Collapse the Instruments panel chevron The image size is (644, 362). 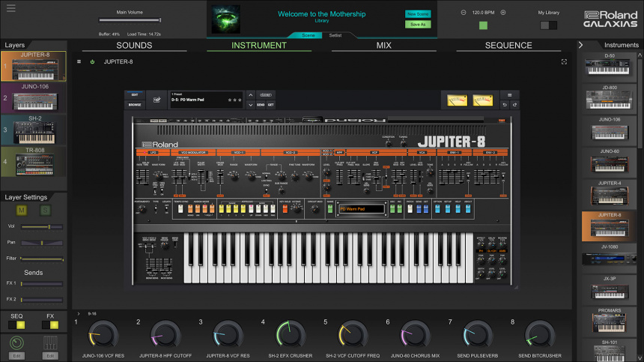click(581, 45)
